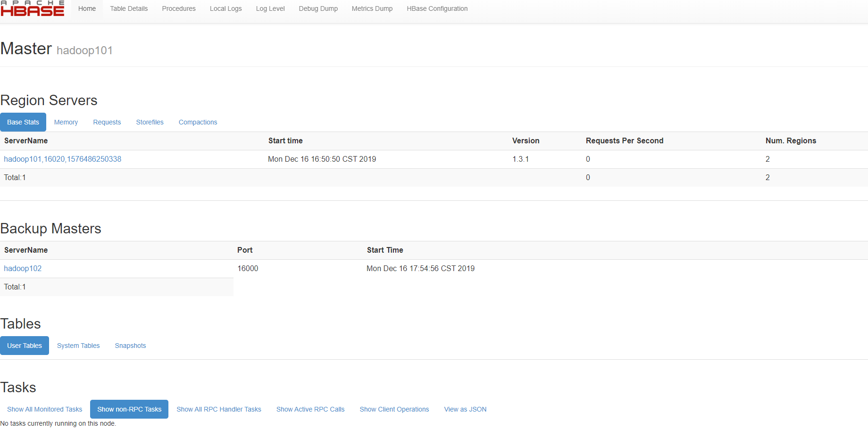Show the Storefiles tab

tap(150, 122)
